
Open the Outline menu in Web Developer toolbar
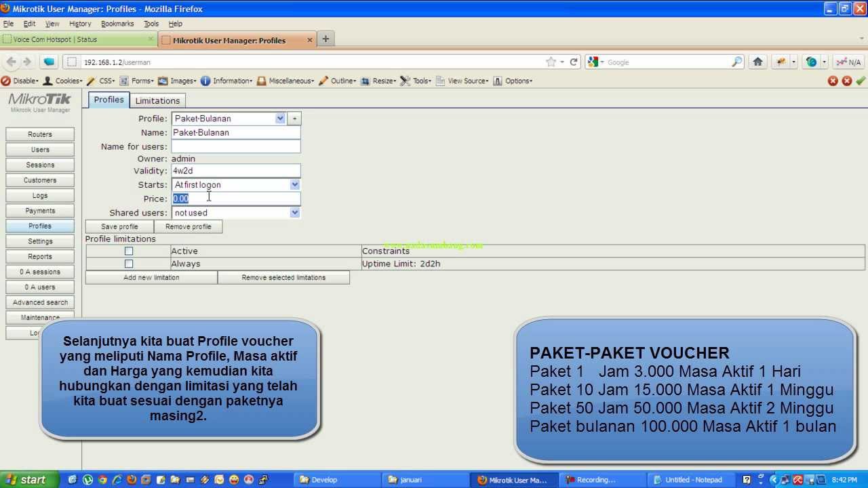pyautogui.click(x=338, y=81)
